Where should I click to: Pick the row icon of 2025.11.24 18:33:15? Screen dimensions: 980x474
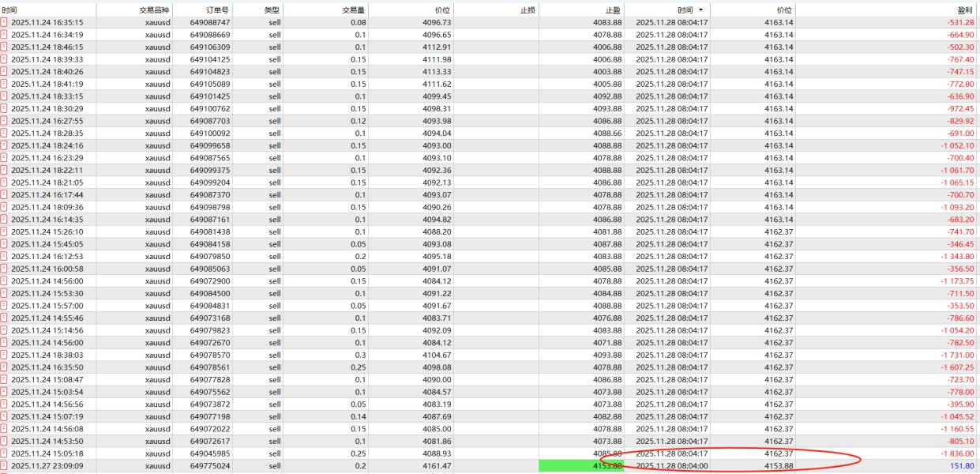[x=4, y=96]
